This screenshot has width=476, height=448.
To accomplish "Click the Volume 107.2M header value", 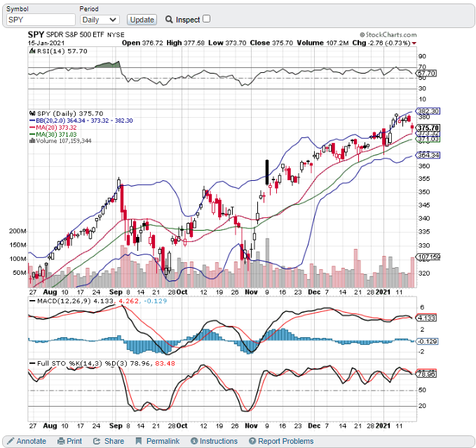I will point(322,43).
